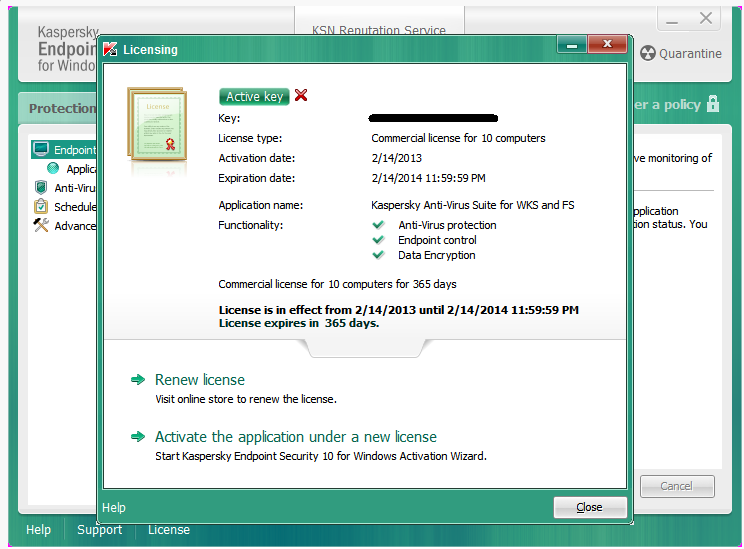
Task: Click the Data Encryption checkmark
Action: point(378,255)
